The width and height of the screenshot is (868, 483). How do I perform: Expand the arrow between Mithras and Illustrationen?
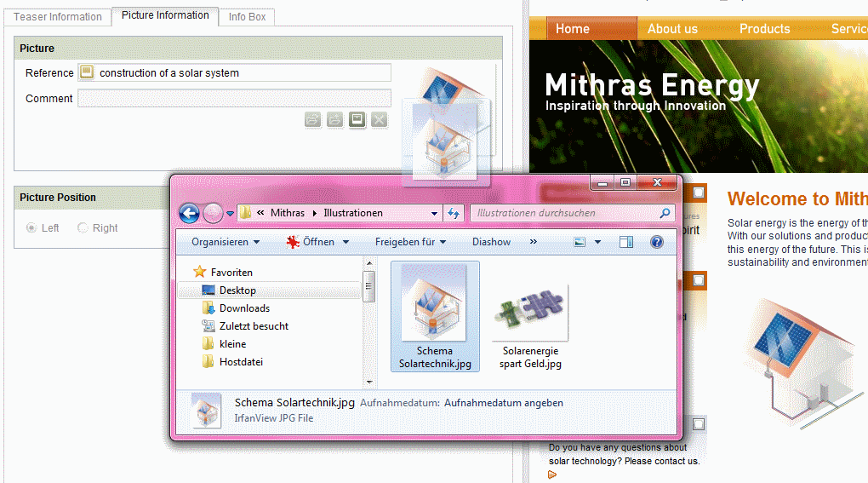coord(314,213)
